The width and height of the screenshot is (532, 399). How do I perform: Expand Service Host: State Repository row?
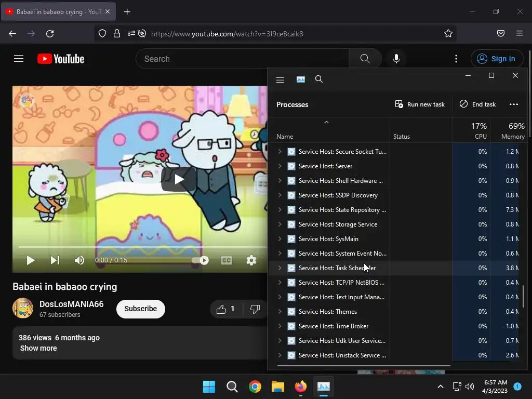(x=280, y=210)
